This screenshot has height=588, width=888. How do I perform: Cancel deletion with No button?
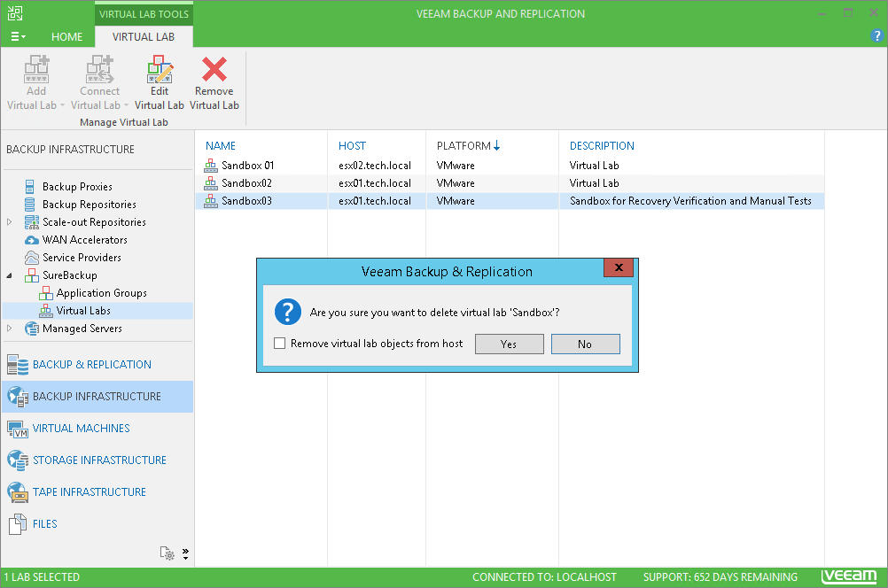pyautogui.click(x=586, y=344)
